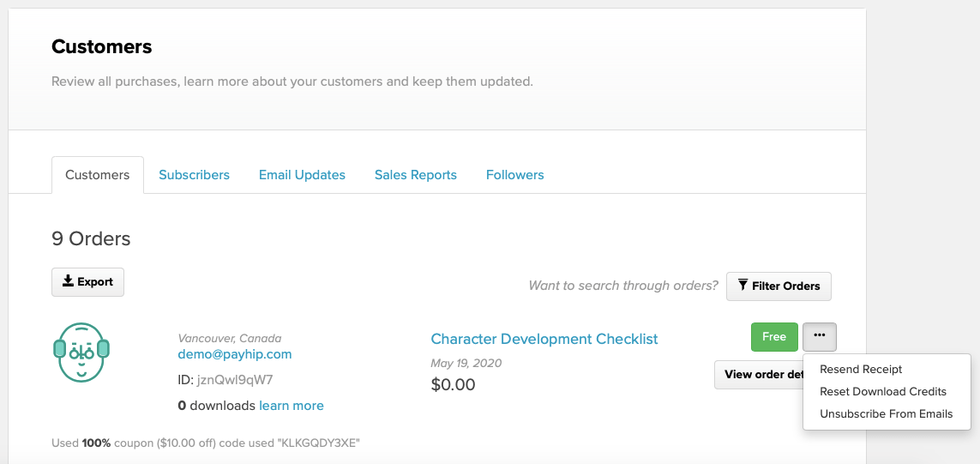The height and width of the screenshot is (464, 980).
Task: Open the three-dots order options button
Action: (x=820, y=337)
